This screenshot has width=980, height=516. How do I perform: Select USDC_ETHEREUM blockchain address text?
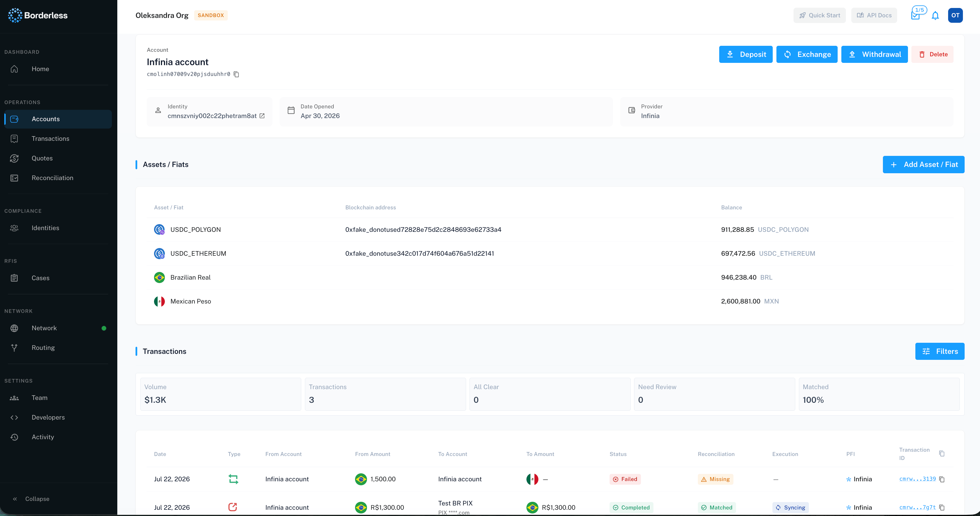420,253
